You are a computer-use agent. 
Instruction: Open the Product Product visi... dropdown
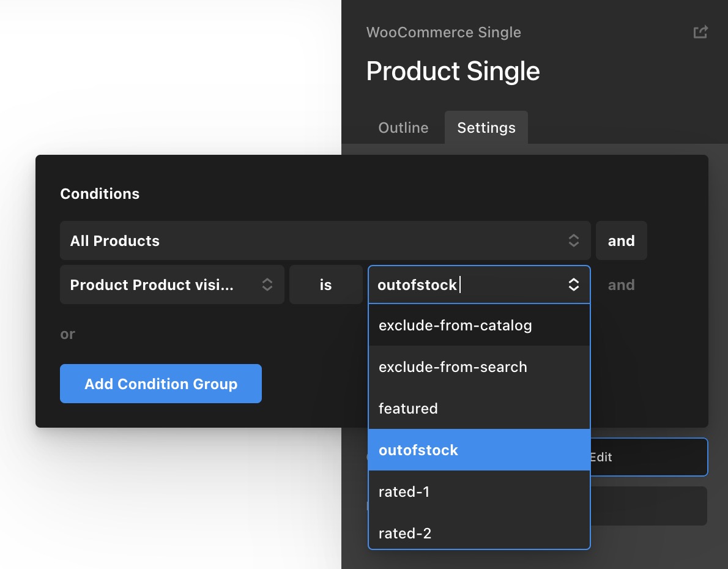click(x=172, y=284)
